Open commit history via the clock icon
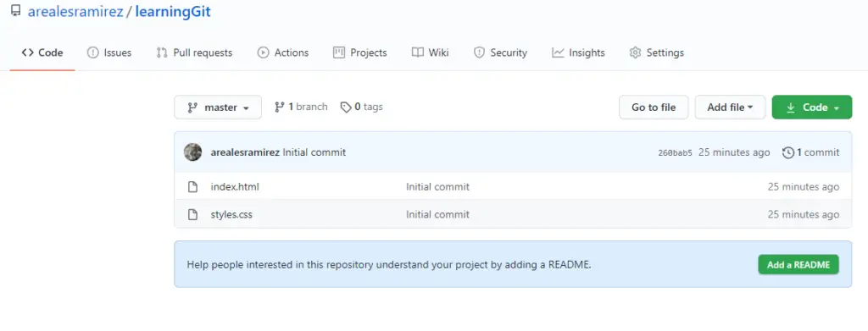This screenshot has height=331, width=868. pos(788,152)
